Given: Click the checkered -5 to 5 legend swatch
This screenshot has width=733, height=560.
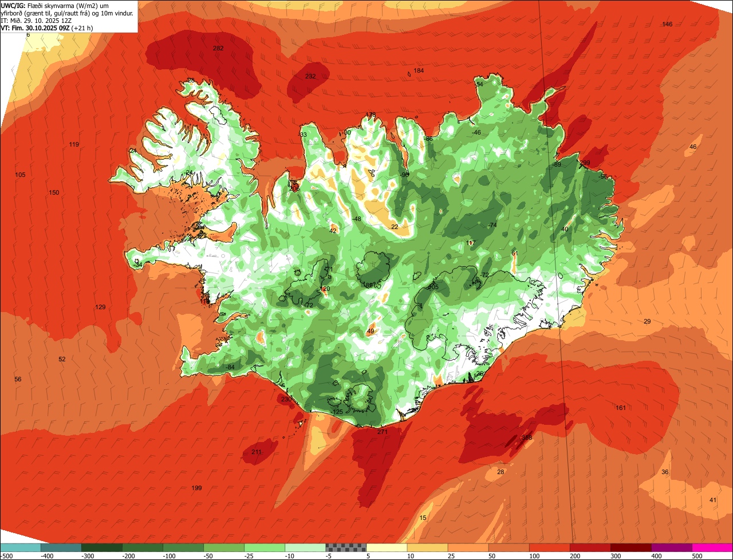Looking at the screenshot, I should click(346, 547).
